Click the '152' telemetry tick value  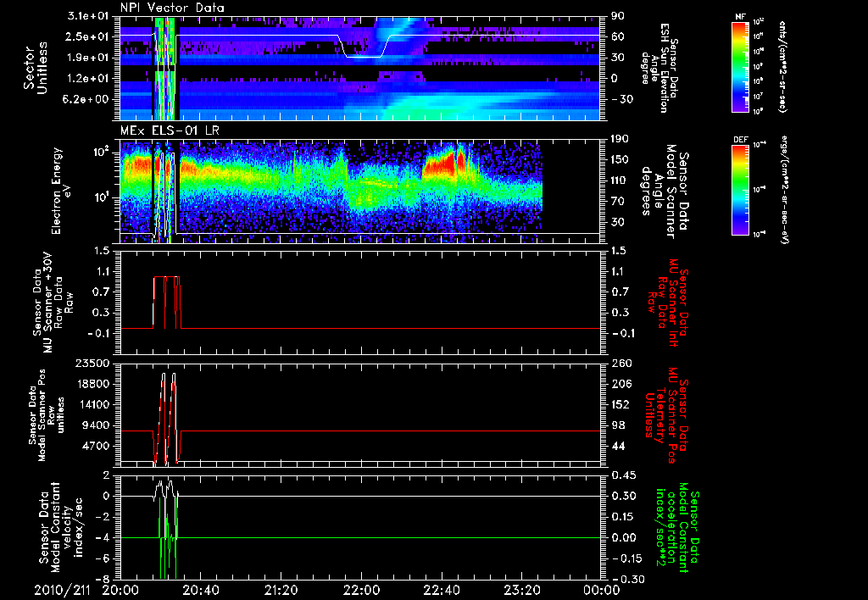[621, 404]
